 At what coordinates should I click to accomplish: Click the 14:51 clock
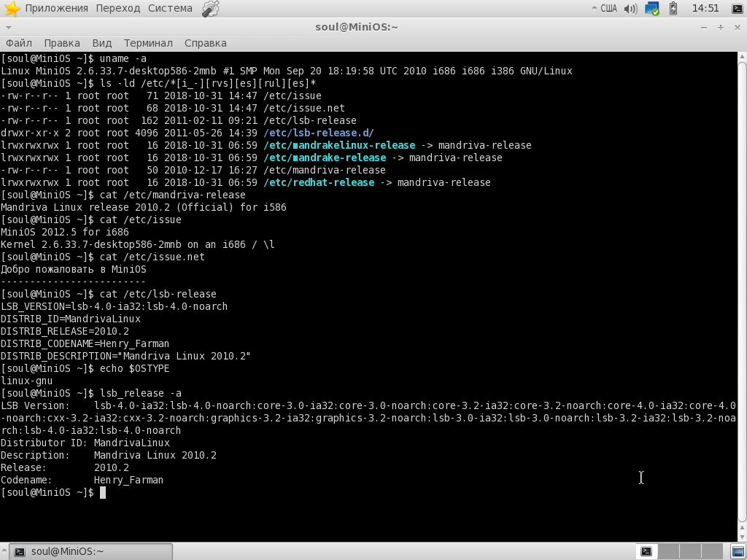coord(705,9)
